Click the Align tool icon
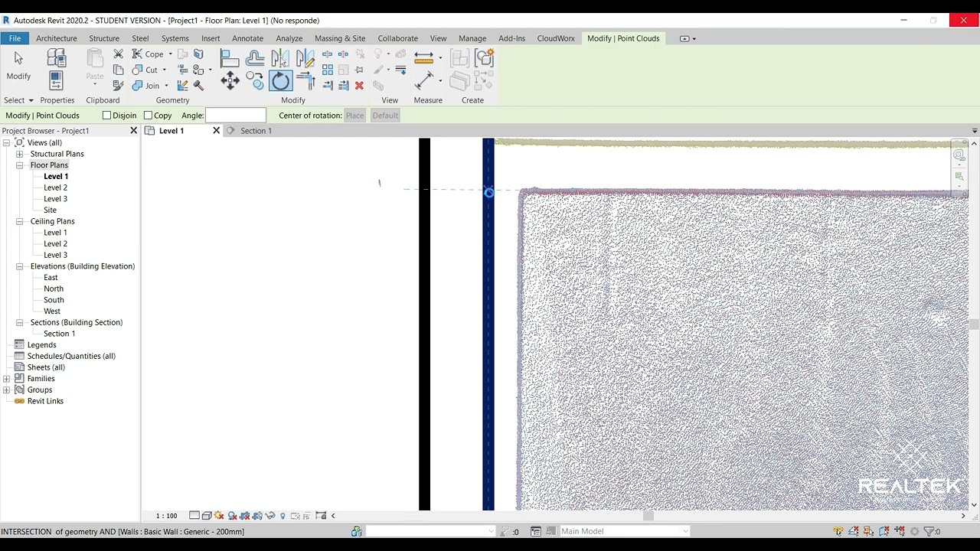The height and width of the screenshot is (551, 980). click(230, 58)
